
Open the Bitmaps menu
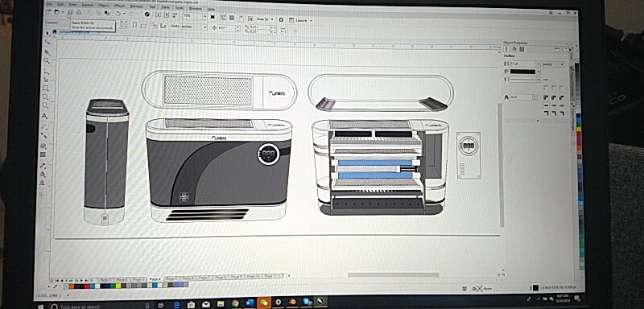136,6
